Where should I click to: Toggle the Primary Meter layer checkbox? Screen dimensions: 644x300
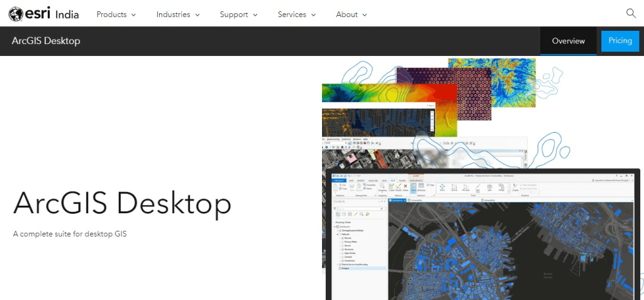(x=343, y=242)
